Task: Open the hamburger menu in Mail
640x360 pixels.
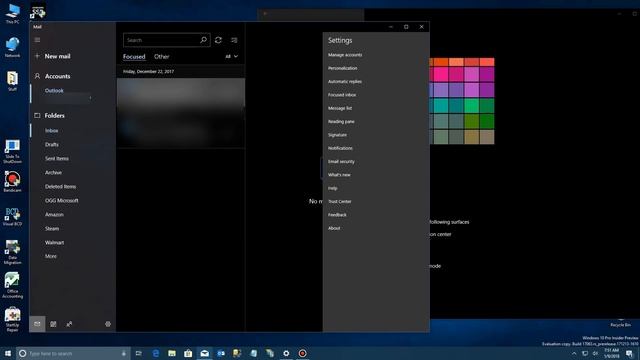Action: tap(37, 40)
